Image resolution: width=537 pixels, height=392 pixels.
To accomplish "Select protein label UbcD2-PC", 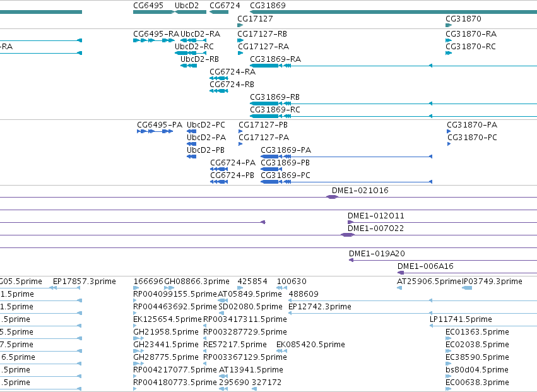I will (206, 125).
